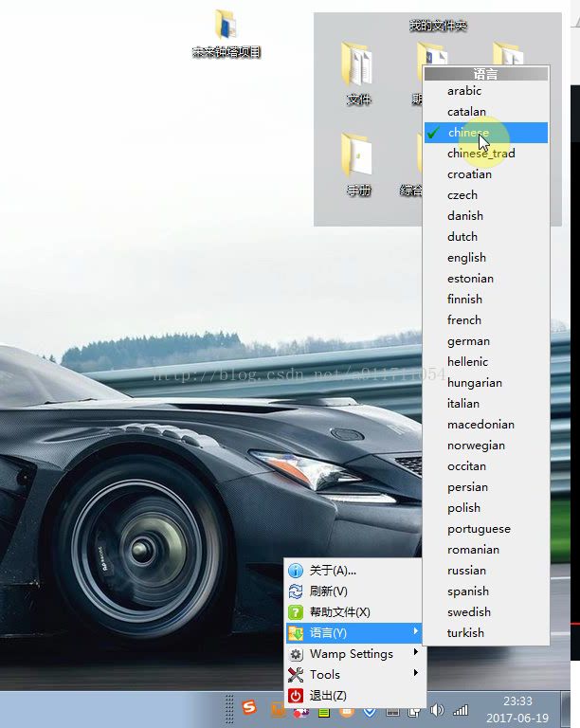580x728 pixels.
Task: Select english language
Action: coord(486,258)
